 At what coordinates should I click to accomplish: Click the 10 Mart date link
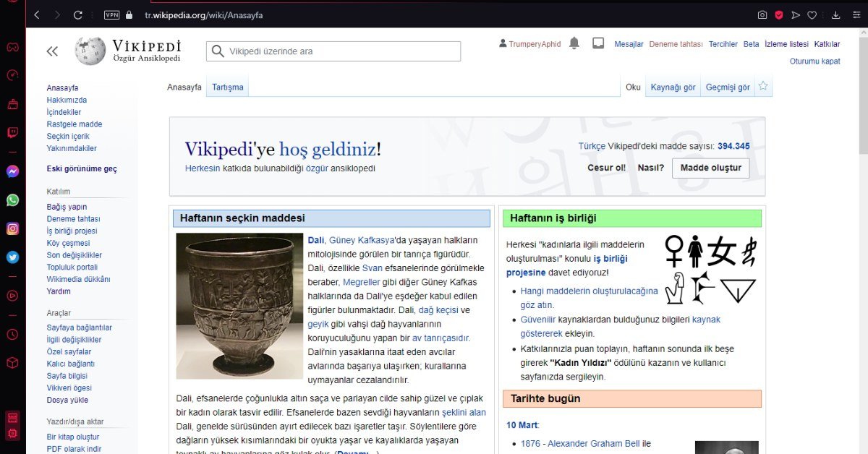[x=522, y=425]
